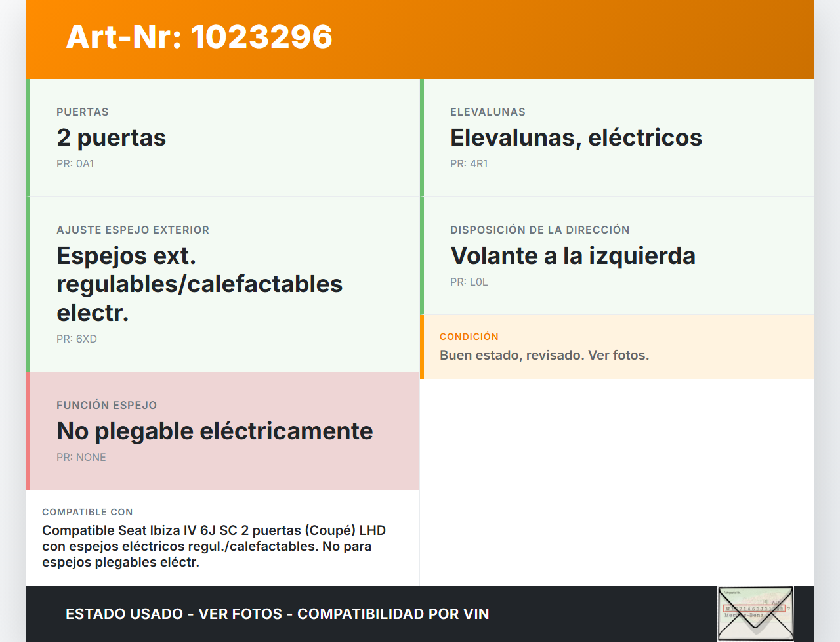The width and height of the screenshot is (840, 642).
Task: Click the Seat Ibiza compatibility description
Action: coord(213,546)
